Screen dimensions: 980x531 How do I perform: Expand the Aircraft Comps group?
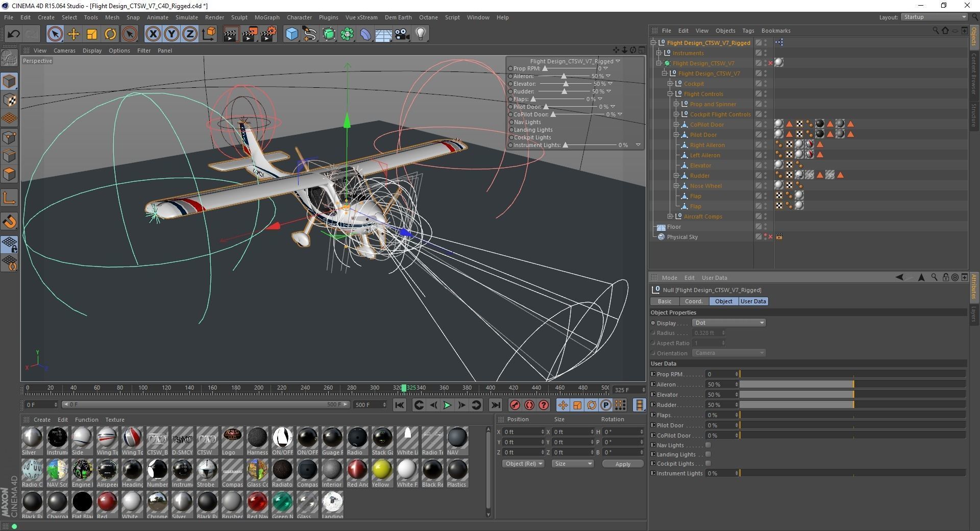click(x=670, y=216)
